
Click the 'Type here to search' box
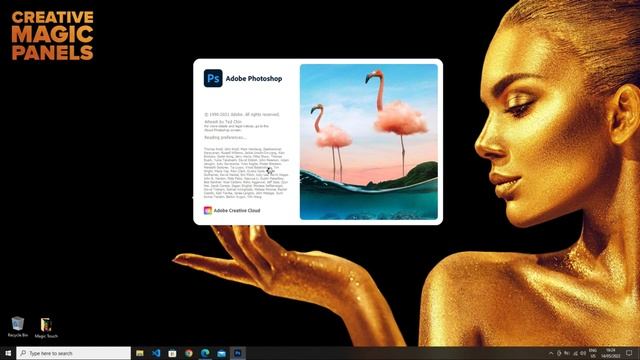tap(73, 353)
